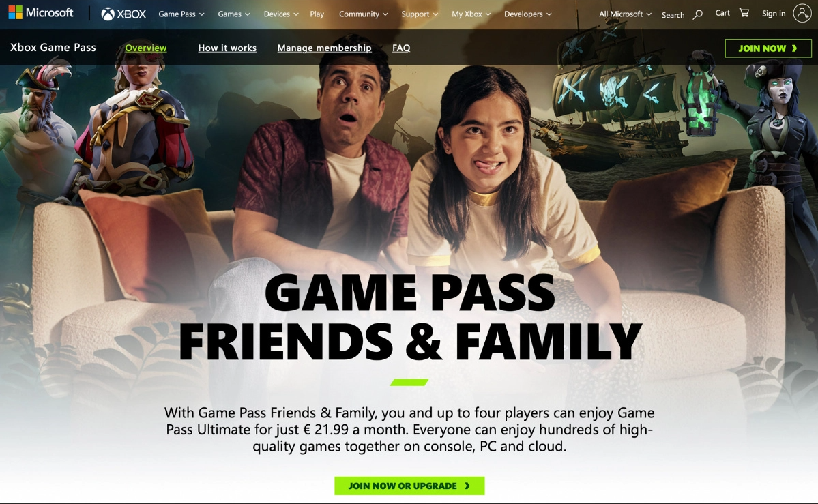Click the chevron on Join Now or Upgrade
This screenshot has height=504, width=818.
pyautogui.click(x=467, y=486)
